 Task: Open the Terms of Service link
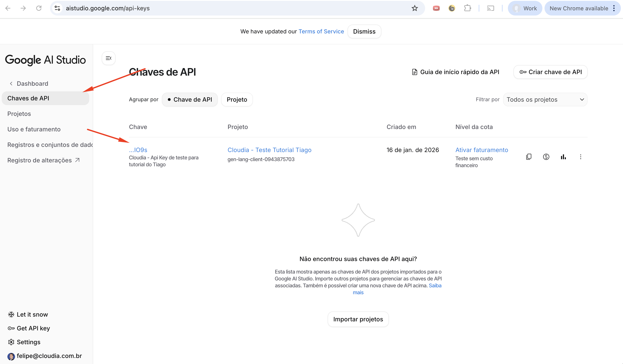coord(321,31)
